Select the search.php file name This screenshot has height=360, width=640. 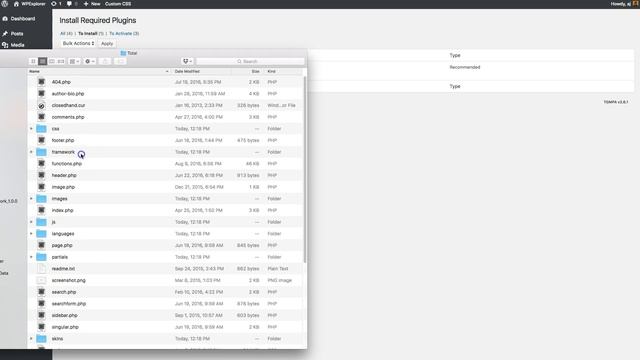64,292
